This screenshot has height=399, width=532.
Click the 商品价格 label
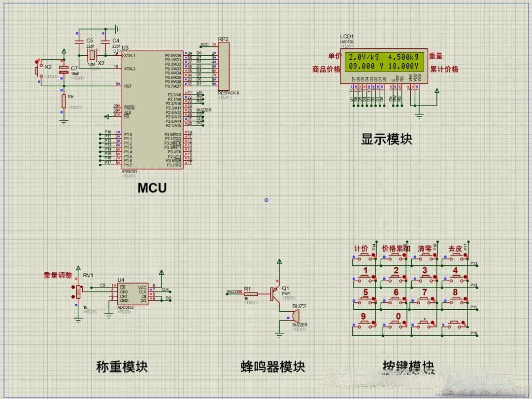pyautogui.click(x=326, y=69)
